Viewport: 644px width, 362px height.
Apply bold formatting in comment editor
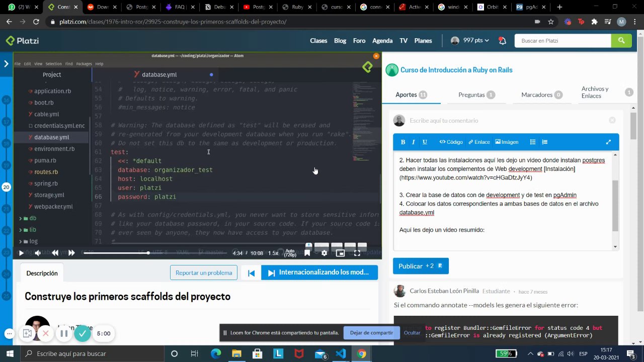click(403, 142)
